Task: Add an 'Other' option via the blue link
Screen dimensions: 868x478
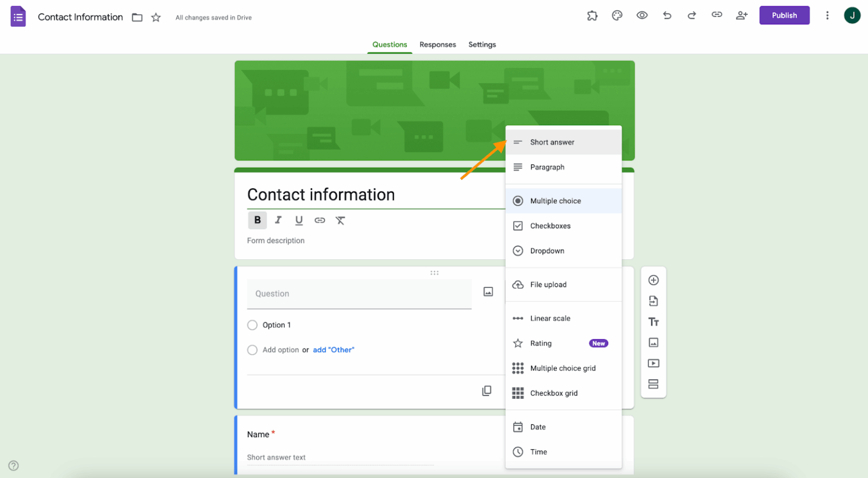Action: (333, 350)
